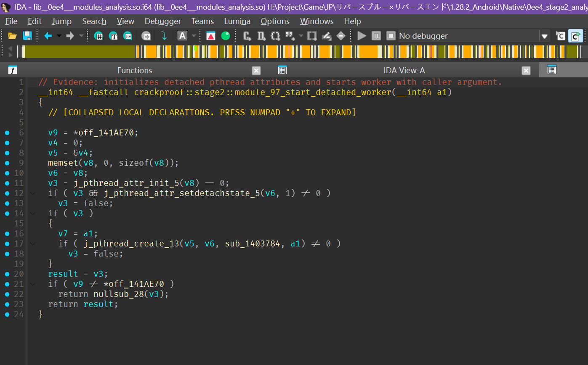
Task: Open the No debugger dropdown arrow
Action: (x=545, y=36)
